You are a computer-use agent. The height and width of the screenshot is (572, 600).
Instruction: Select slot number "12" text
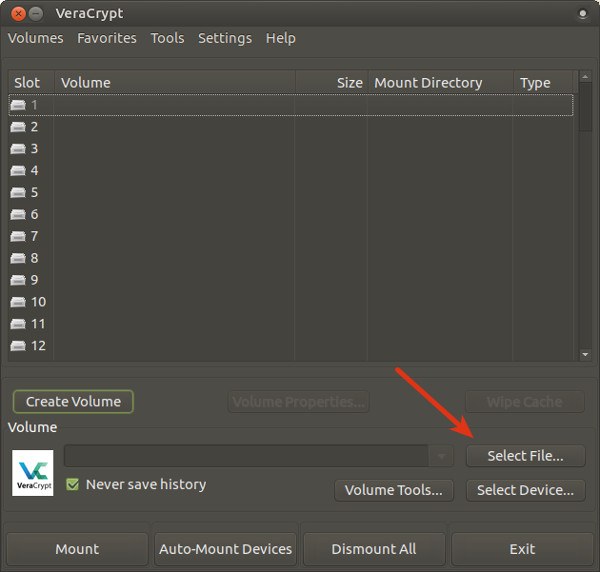(38, 346)
